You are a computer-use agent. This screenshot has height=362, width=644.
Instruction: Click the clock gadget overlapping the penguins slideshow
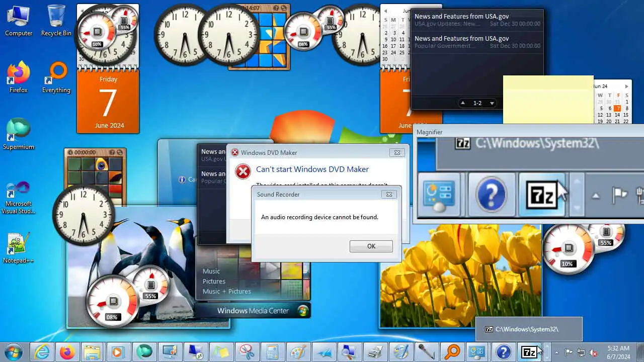(x=84, y=214)
